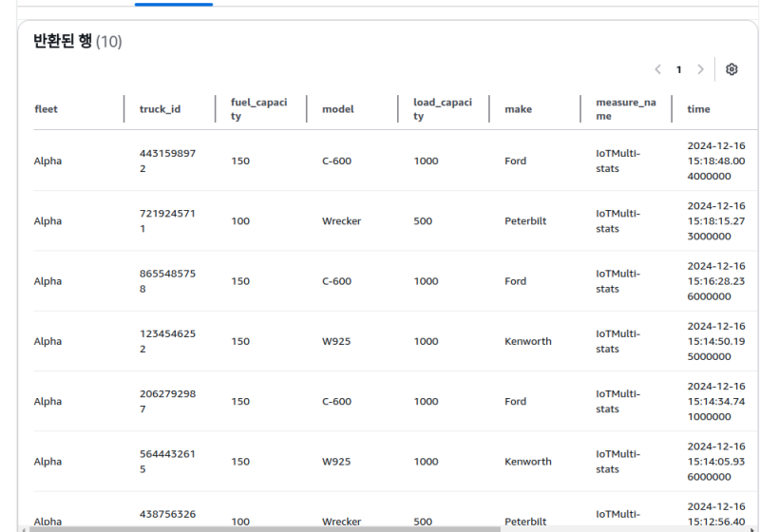Select truck ID 4431598972 cell

(x=167, y=161)
